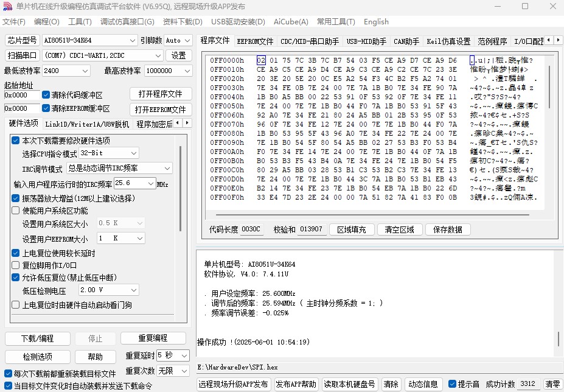The image size is (564, 392).
Task: Click the hex viewer vertical scrollbar
Action: 549,86
